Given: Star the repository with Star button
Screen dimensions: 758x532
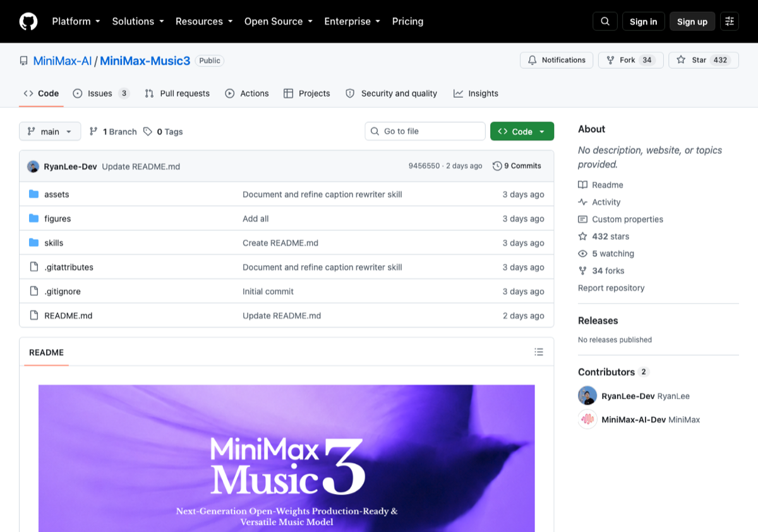Looking at the screenshot, I should tap(704, 60).
